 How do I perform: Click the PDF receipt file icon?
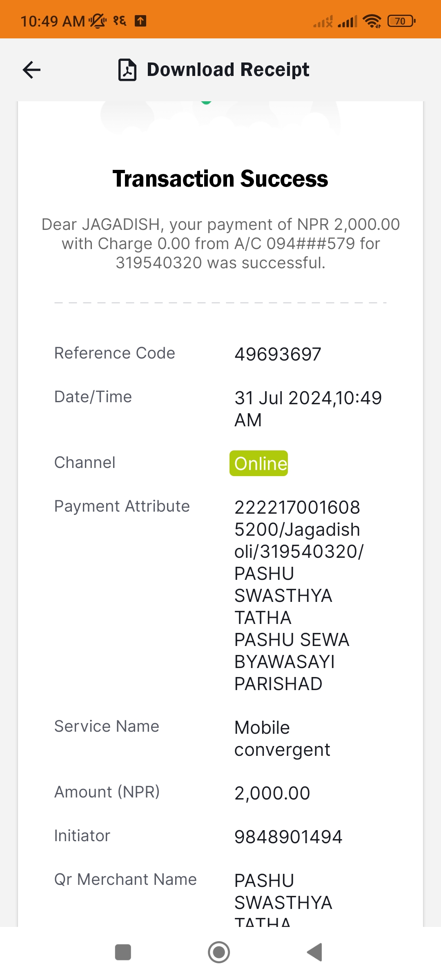(x=127, y=70)
